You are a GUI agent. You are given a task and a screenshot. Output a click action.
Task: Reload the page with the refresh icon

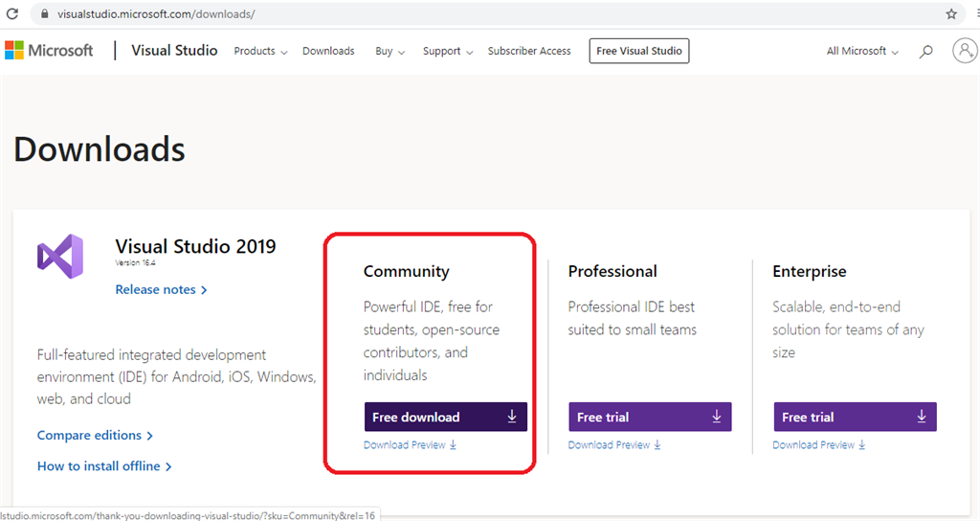[x=11, y=13]
